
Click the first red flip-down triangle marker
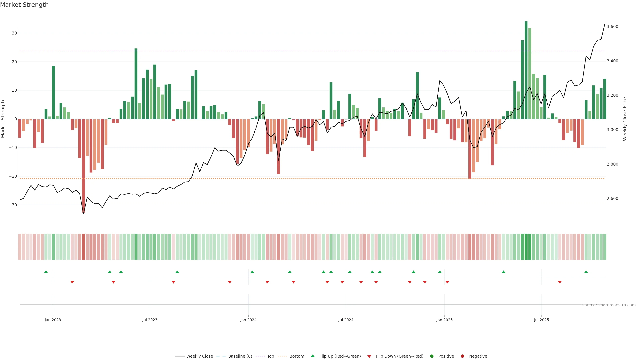pyautogui.click(x=72, y=282)
